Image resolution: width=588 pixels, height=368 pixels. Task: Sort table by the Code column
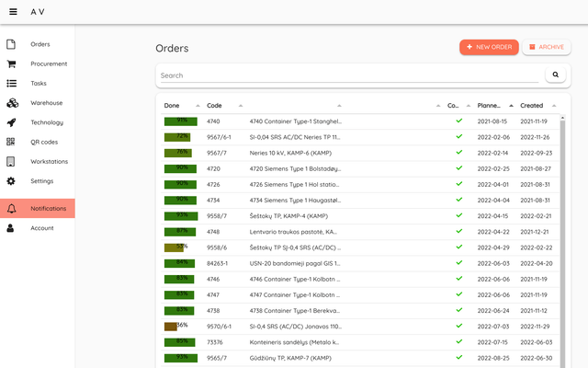click(214, 106)
